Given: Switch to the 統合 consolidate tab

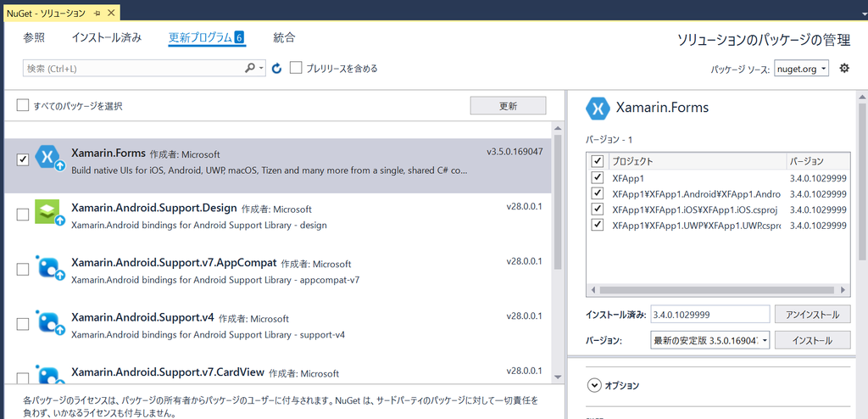Looking at the screenshot, I should click(x=284, y=37).
